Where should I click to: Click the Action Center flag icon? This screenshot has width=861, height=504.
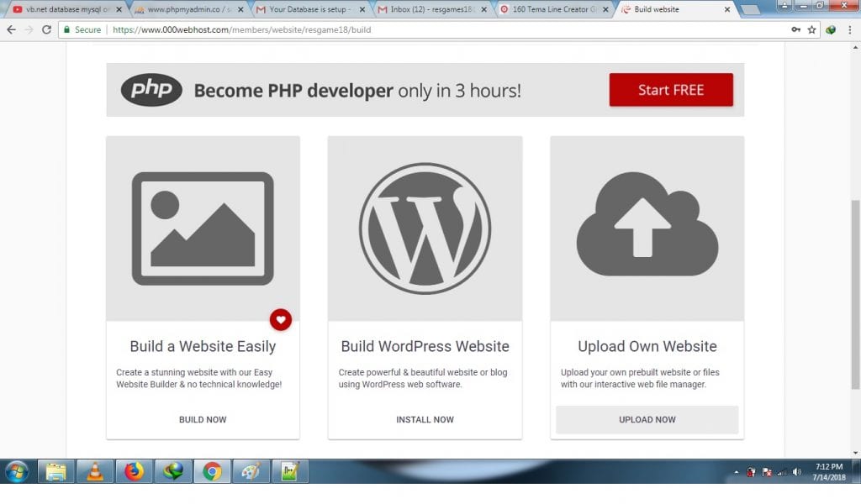point(767,472)
